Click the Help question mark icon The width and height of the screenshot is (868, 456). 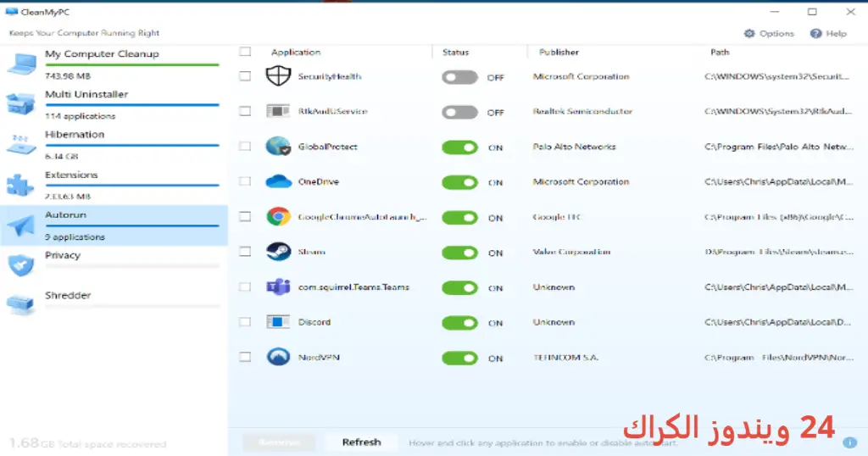pos(816,33)
